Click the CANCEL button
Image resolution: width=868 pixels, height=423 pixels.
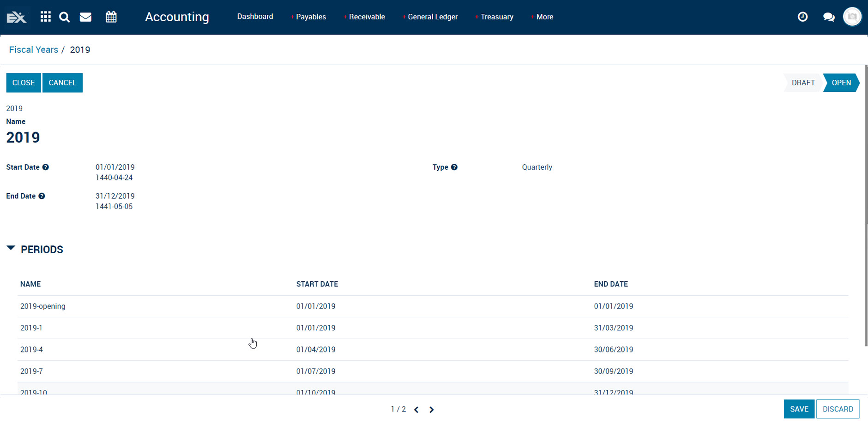point(62,83)
